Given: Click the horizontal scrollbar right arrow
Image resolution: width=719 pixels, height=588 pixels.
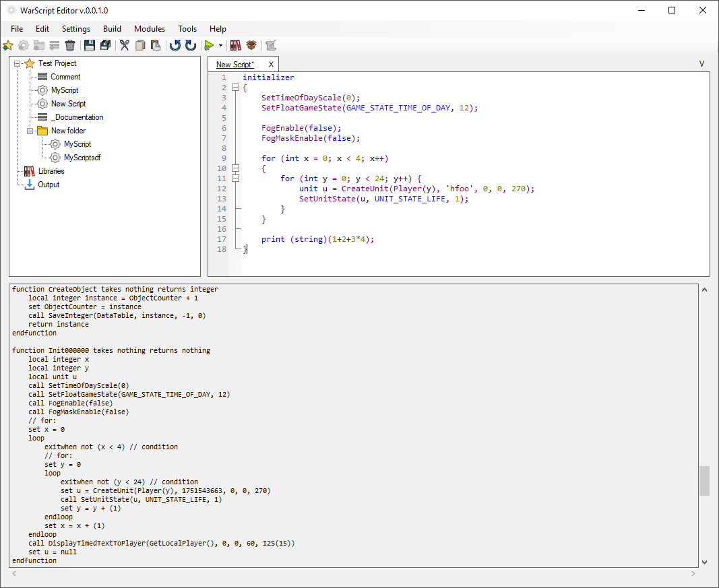Looking at the screenshot, I should [x=693, y=574].
